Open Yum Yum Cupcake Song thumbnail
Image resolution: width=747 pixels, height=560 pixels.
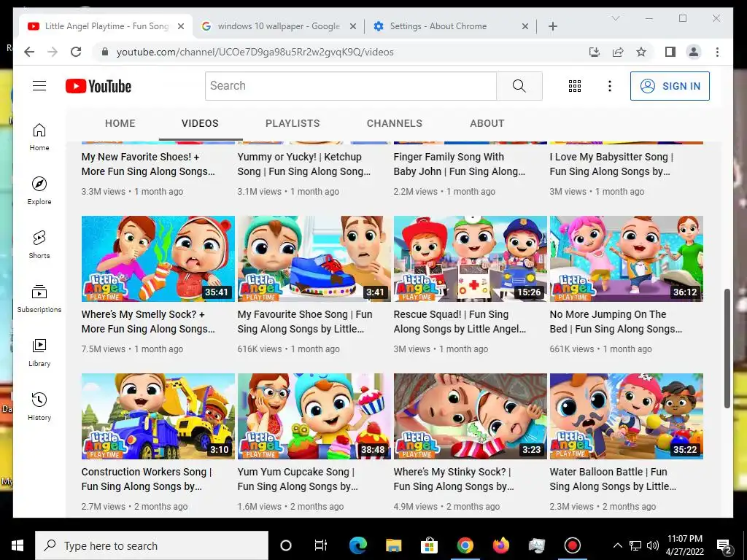click(x=314, y=416)
